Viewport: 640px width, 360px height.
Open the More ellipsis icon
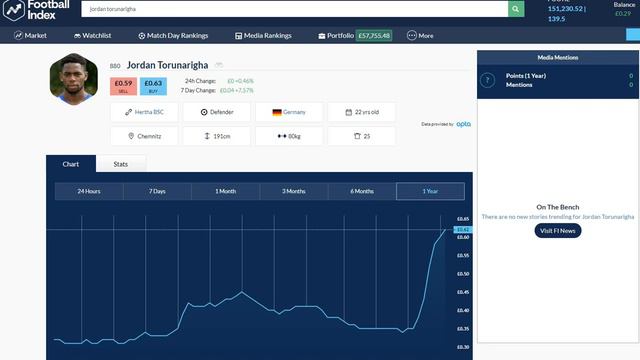pos(411,36)
